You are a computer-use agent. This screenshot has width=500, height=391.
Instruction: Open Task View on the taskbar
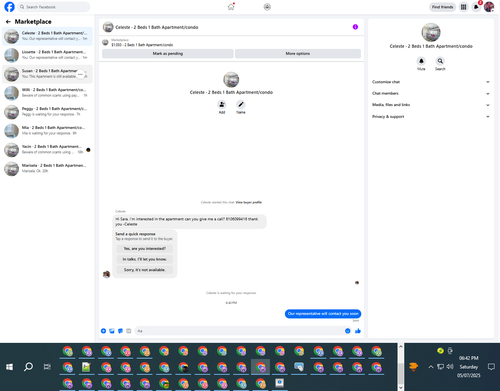point(47,367)
